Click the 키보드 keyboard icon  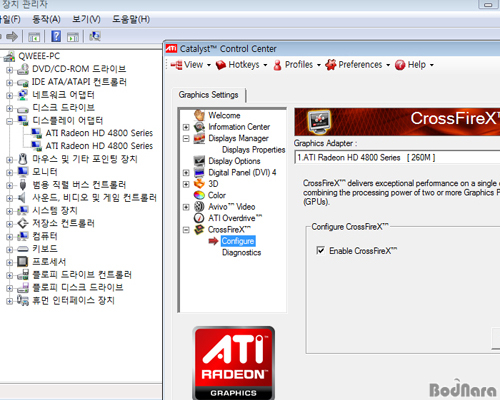click(x=23, y=249)
